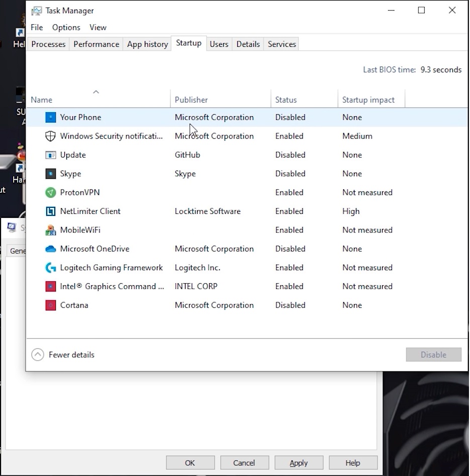Switch to the Details tab
The width and height of the screenshot is (470, 476).
pyautogui.click(x=248, y=44)
